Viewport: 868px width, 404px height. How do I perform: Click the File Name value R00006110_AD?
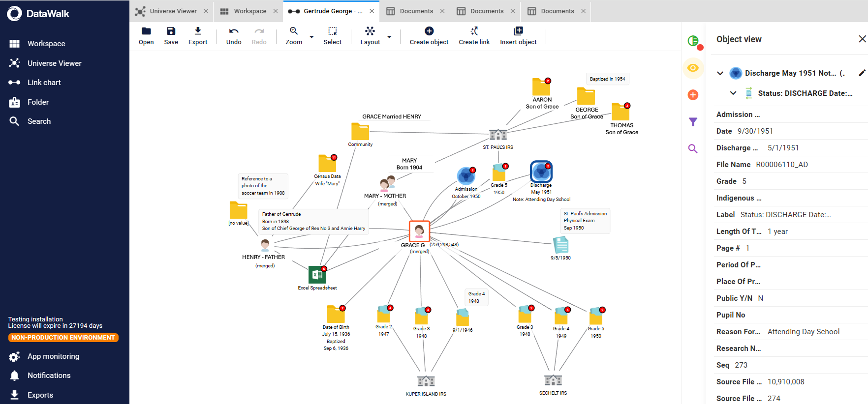click(x=782, y=165)
